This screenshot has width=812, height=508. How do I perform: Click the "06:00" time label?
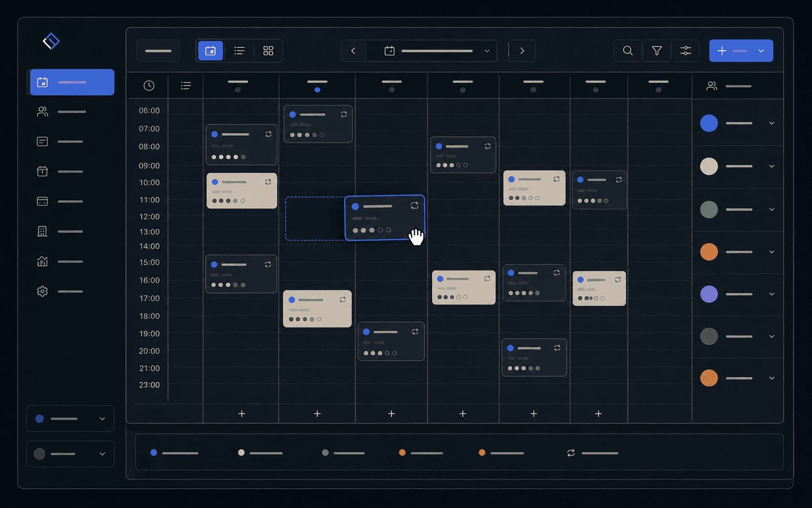pos(149,111)
